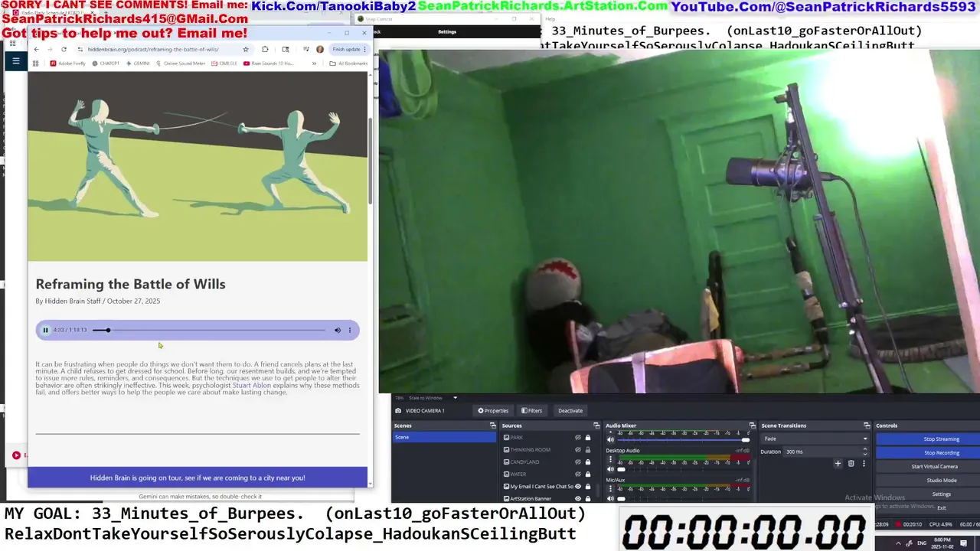The image size is (980, 551).
Task: Open GEMINI bookmark
Action: pyautogui.click(x=138, y=64)
